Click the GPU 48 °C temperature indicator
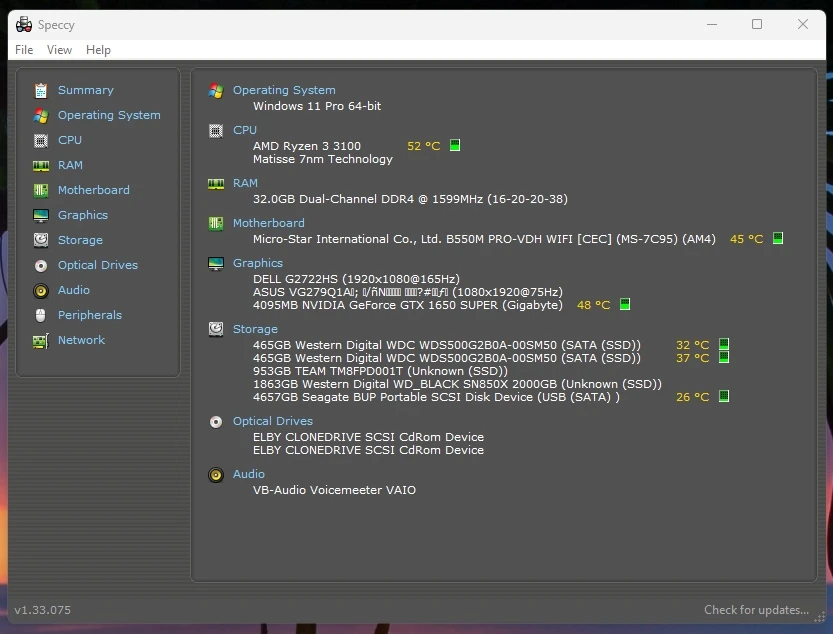This screenshot has height=634, width=833. click(x=625, y=305)
